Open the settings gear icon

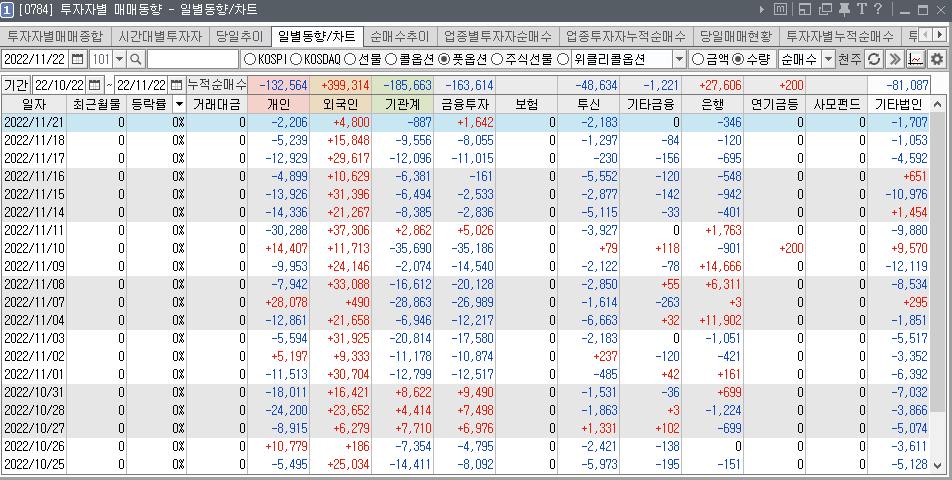937,59
